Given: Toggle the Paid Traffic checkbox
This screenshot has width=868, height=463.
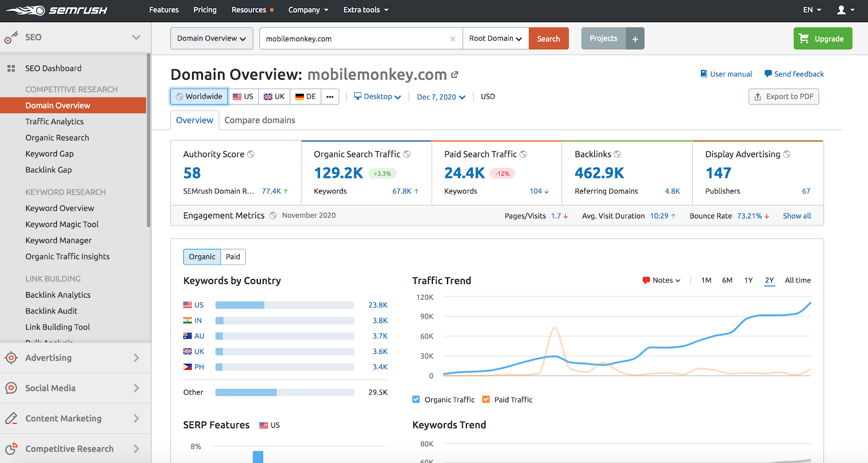Looking at the screenshot, I should pyautogui.click(x=486, y=400).
